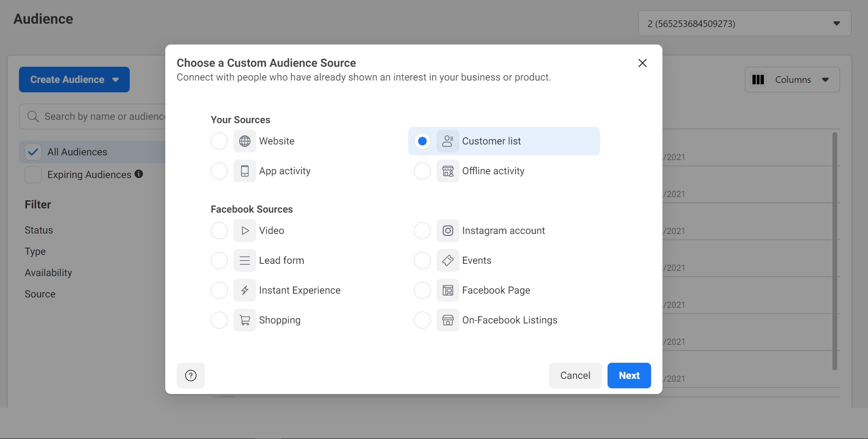868x439 pixels.
Task: Close the Custom Audience Source dialog
Action: [x=643, y=63]
